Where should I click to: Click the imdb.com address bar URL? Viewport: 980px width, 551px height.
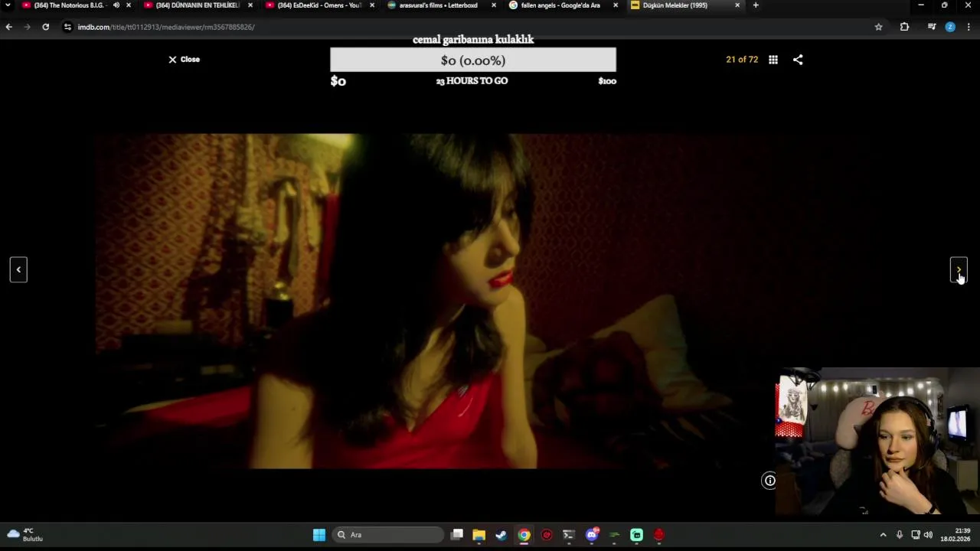point(166,27)
